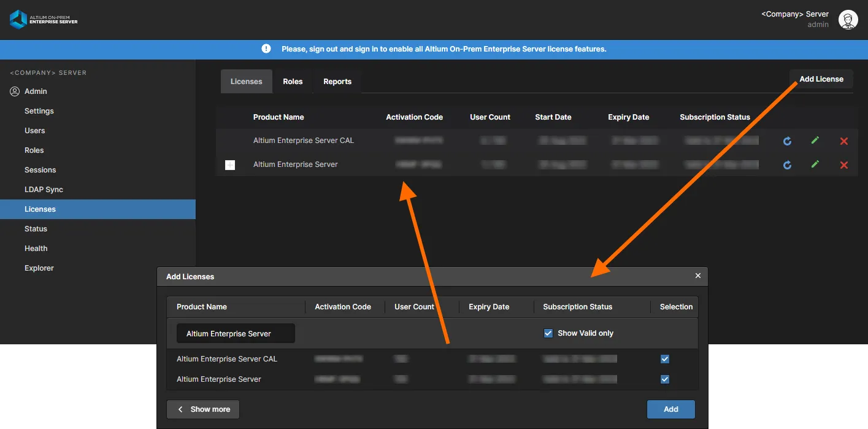Delete the Altium Enterprise Server license row
Image resolution: width=868 pixels, height=429 pixels.
point(844,165)
